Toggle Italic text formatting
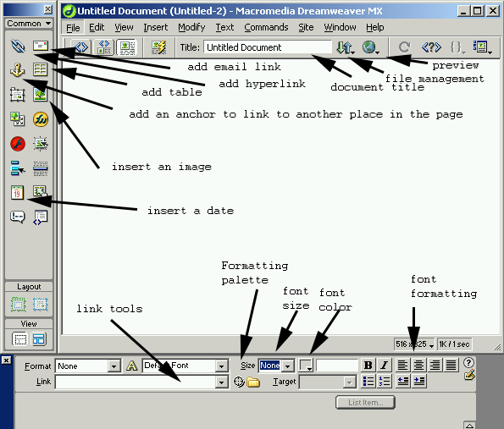 coord(384,365)
